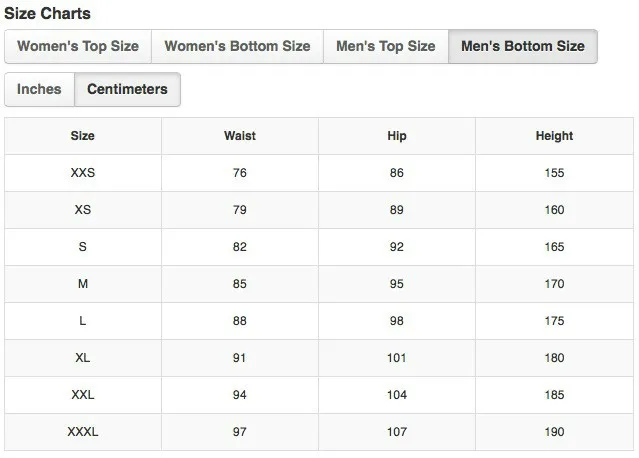Click the Height column header

coord(554,136)
